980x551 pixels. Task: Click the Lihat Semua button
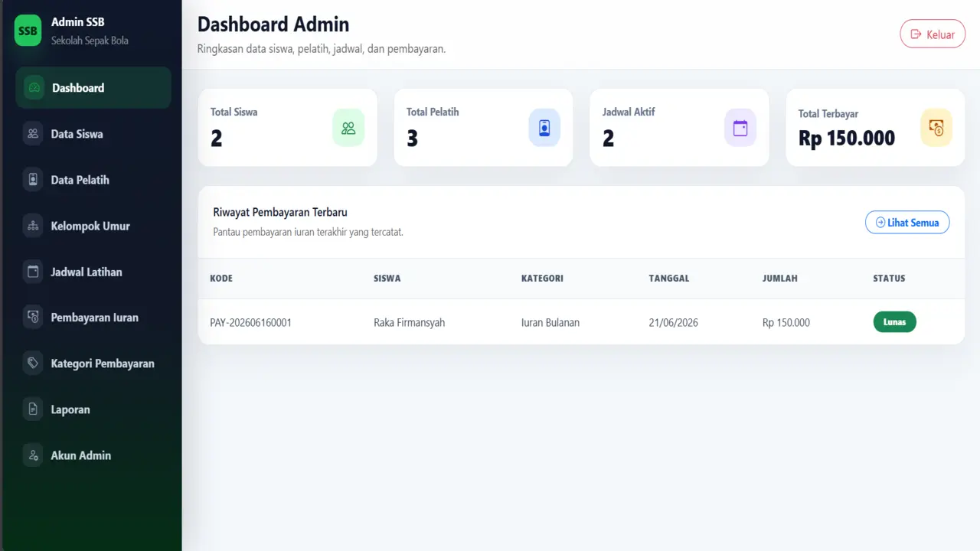click(907, 223)
